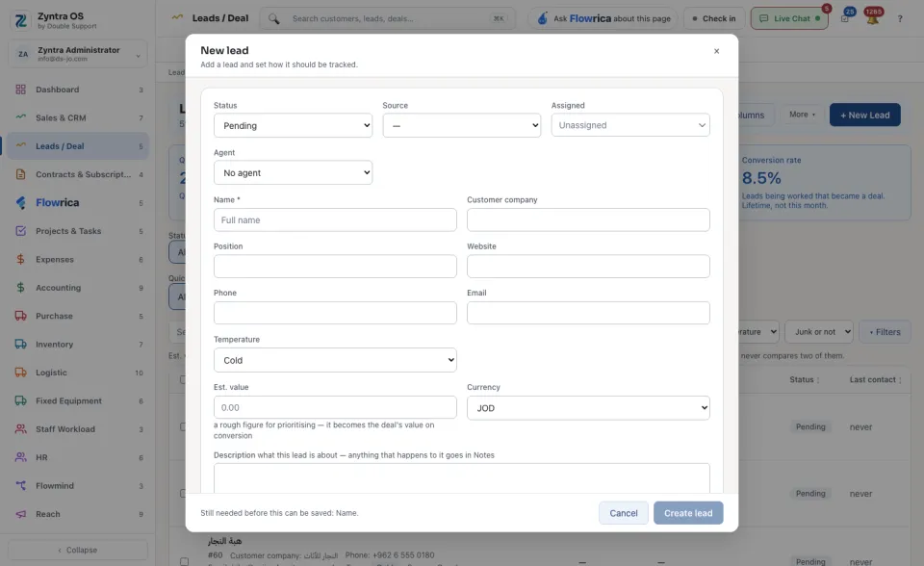Click the Email input field

pyautogui.click(x=588, y=313)
